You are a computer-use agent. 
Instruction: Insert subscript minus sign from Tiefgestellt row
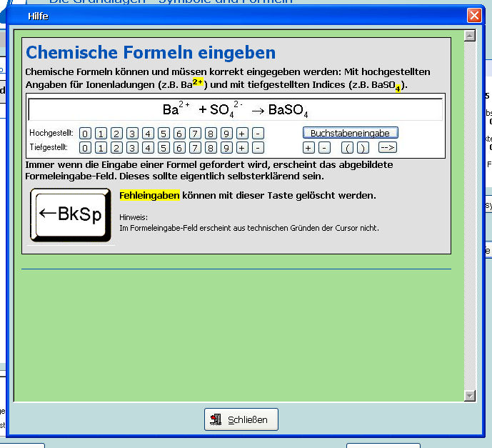point(258,148)
